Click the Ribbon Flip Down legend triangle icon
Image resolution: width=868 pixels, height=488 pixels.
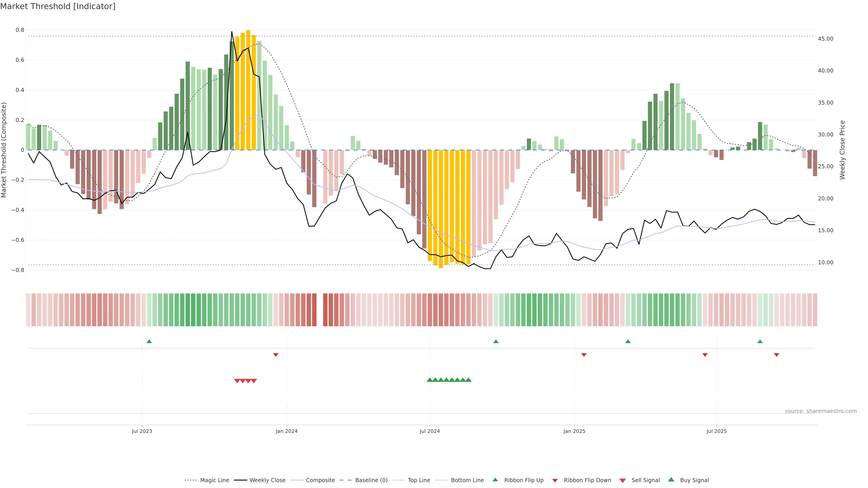point(555,480)
